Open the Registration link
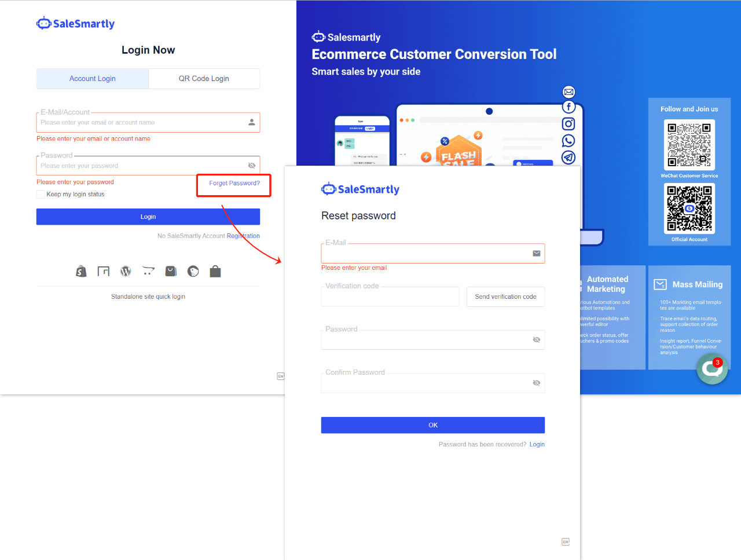Viewport: 741px width, 560px height. pyautogui.click(x=243, y=236)
